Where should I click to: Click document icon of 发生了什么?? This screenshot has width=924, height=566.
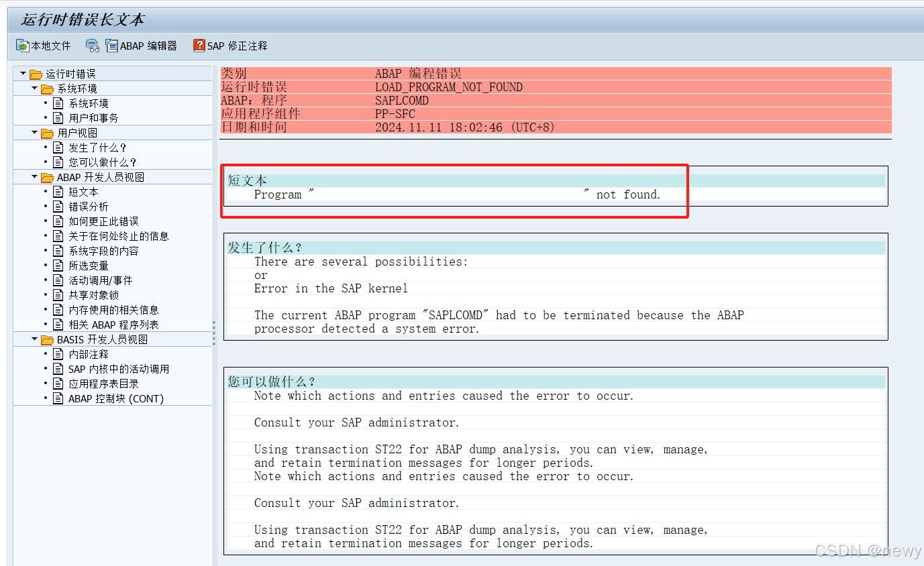point(58,148)
